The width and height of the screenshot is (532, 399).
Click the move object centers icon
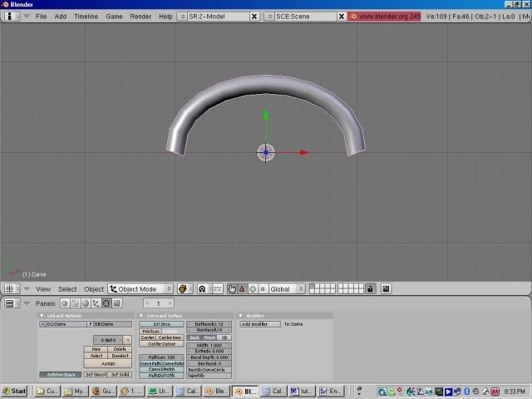(x=218, y=289)
